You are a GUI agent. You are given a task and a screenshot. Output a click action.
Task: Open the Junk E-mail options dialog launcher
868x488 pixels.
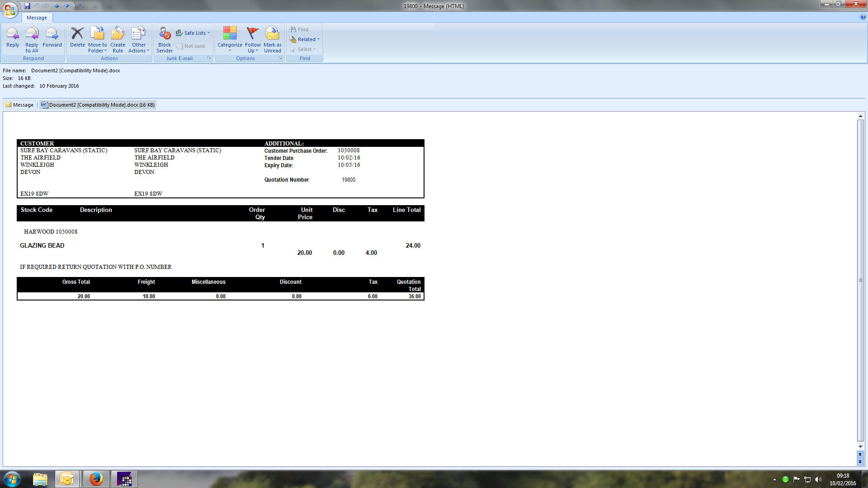tap(209, 58)
